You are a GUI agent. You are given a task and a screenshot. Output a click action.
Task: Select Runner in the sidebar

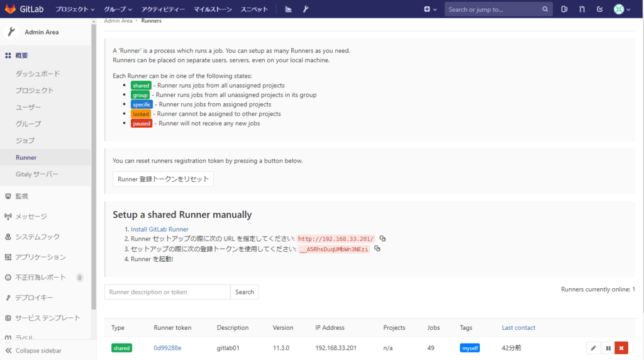coord(45,157)
